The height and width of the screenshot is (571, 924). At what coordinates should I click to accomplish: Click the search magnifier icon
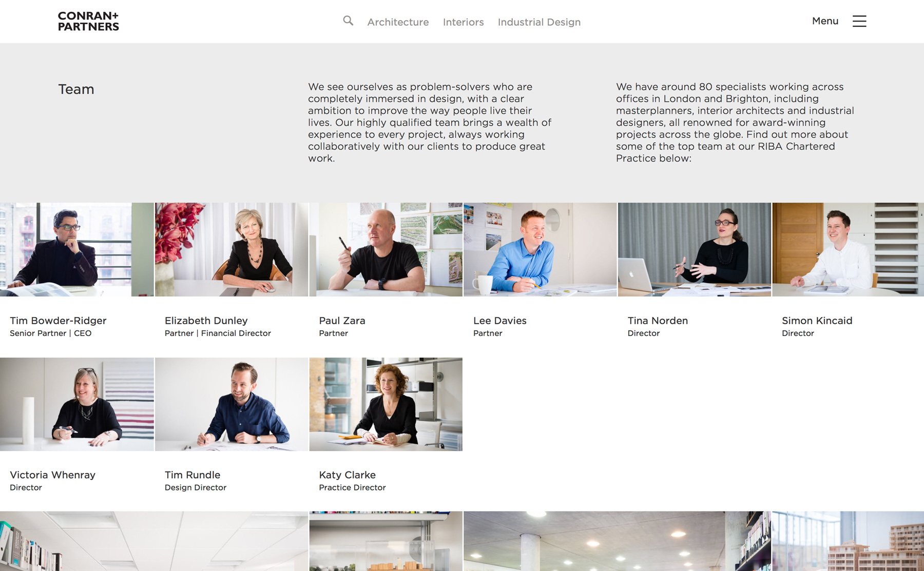click(x=348, y=21)
